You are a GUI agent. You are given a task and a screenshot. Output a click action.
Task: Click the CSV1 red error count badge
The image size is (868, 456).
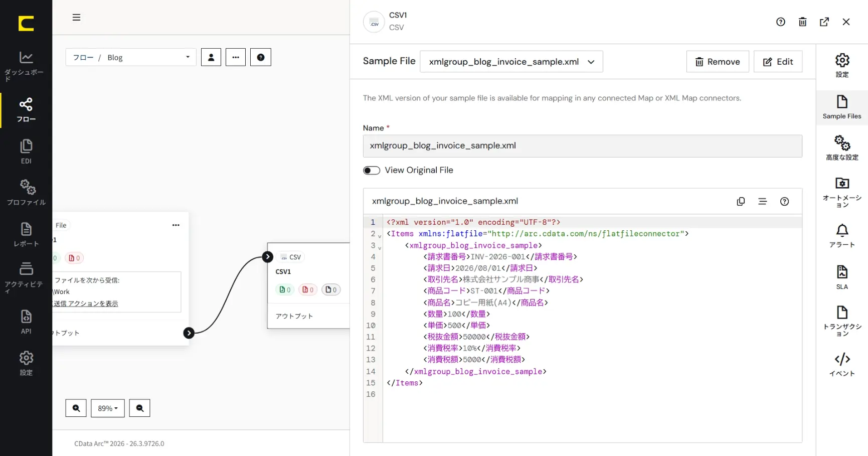(x=308, y=289)
